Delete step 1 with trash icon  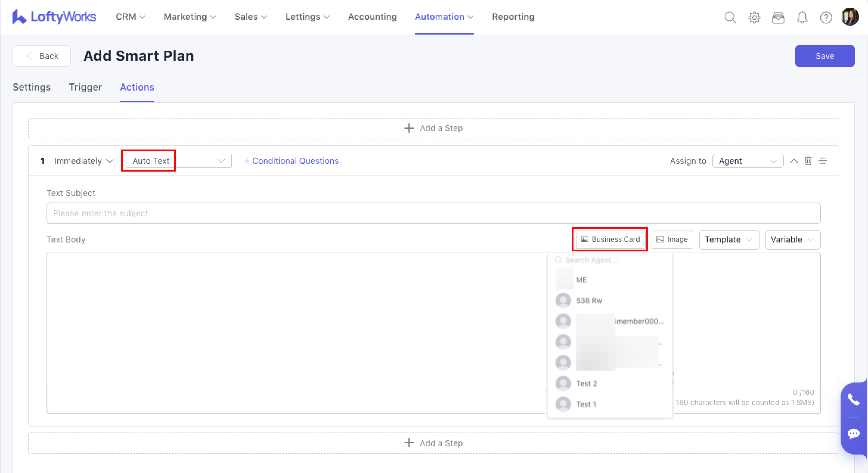(808, 161)
